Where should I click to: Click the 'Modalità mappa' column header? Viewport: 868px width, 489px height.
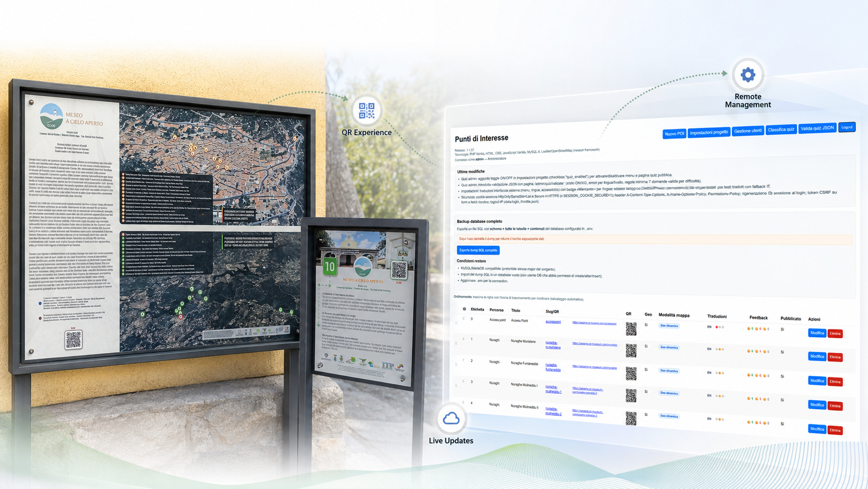point(674,315)
